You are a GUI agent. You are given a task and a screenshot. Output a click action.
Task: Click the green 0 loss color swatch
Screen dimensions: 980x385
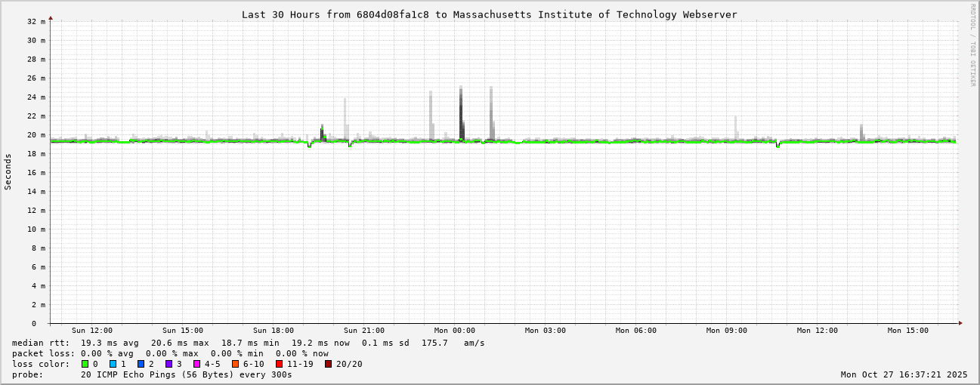(85, 364)
